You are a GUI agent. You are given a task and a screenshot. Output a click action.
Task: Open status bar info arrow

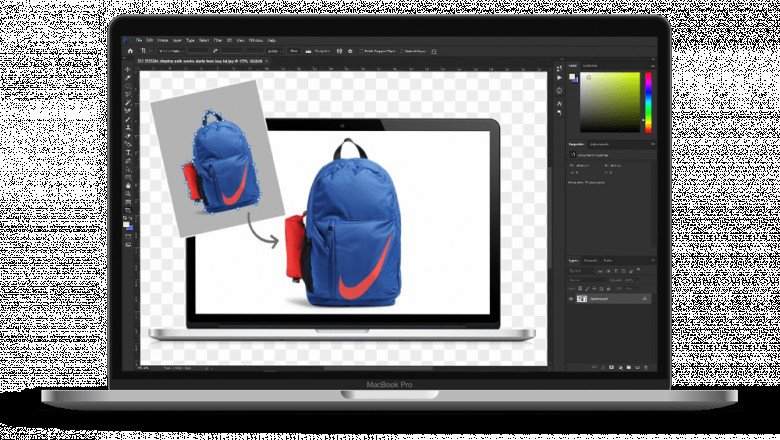pyautogui.click(x=207, y=368)
